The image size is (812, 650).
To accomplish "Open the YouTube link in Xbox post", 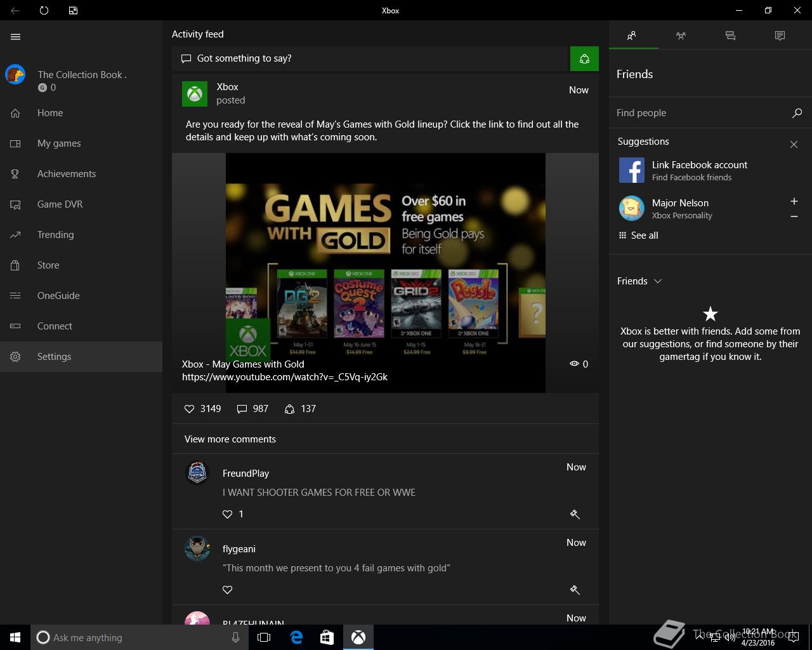I will point(285,377).
